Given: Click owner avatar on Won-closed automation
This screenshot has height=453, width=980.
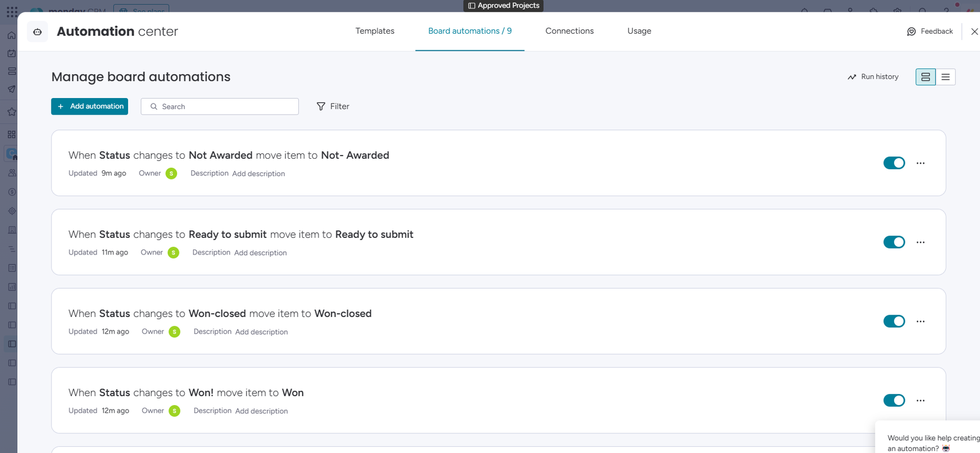Looking at the screenshot, I should [175, 332].
